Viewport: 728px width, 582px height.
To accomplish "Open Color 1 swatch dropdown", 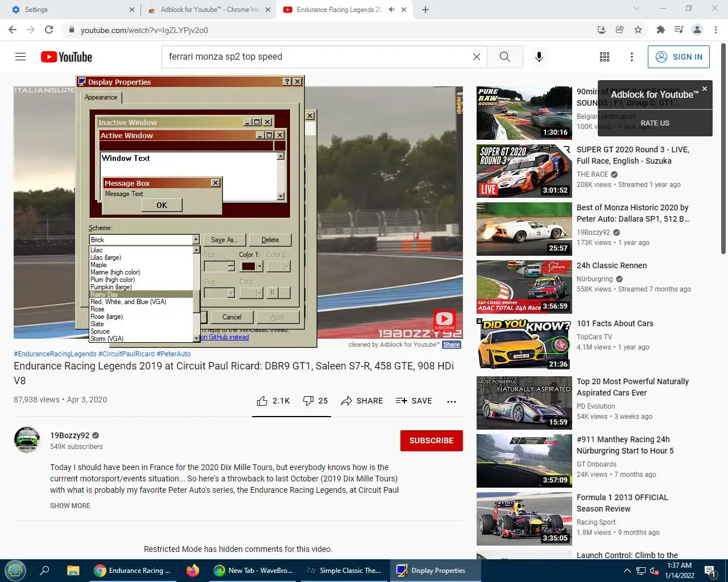I will [x=259, y=266].
